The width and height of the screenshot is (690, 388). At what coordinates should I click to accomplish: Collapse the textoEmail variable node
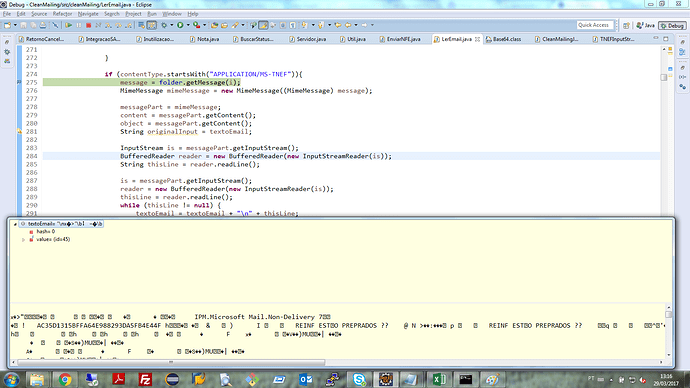tap(15, 224)
